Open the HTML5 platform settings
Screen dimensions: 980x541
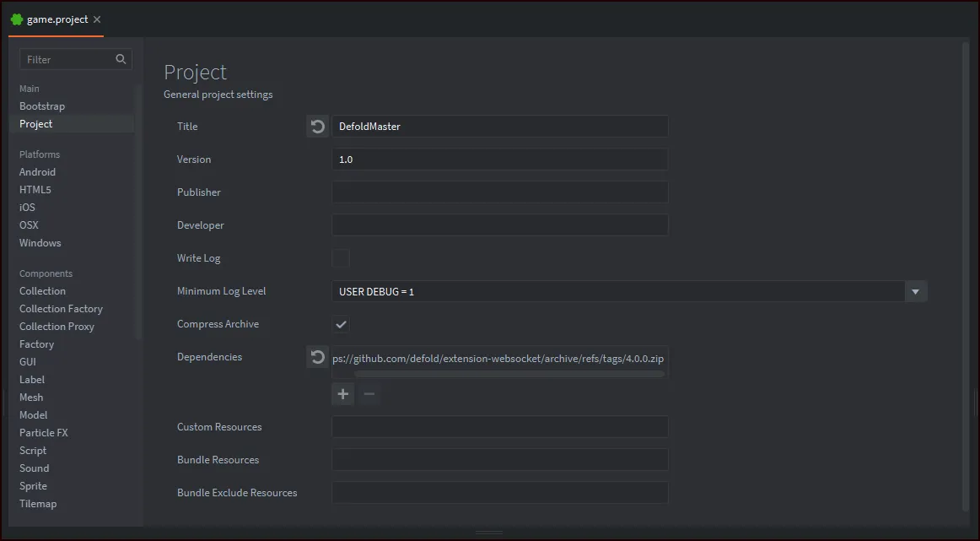[x=35, y=189]
